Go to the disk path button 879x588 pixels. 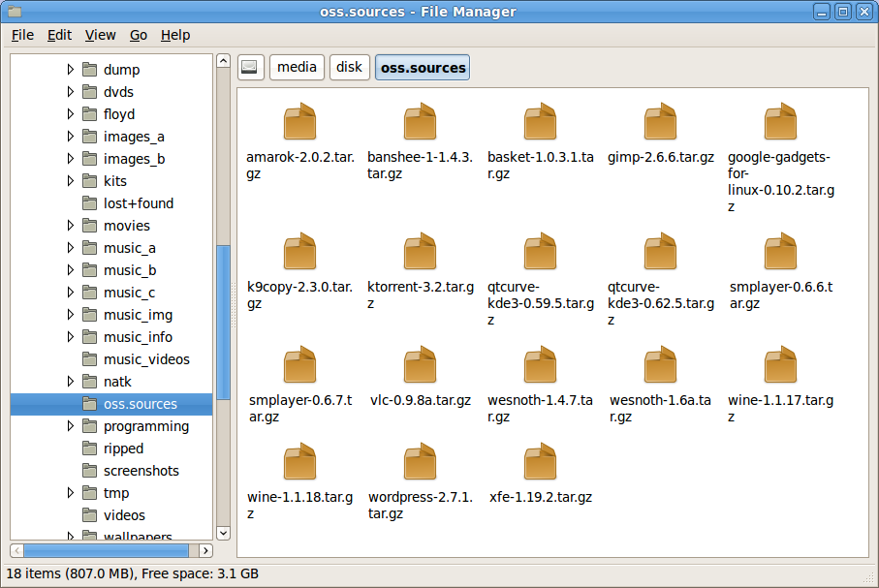point(349,67)
